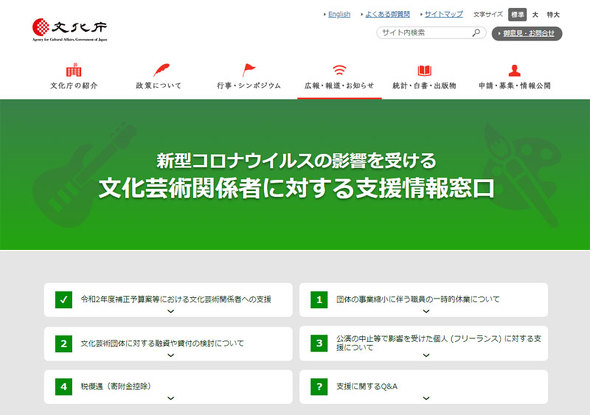Image resolution: width=590 pixels, height=415 pixels.
Task: Select 大 text size option
Action: coord(535,15)
